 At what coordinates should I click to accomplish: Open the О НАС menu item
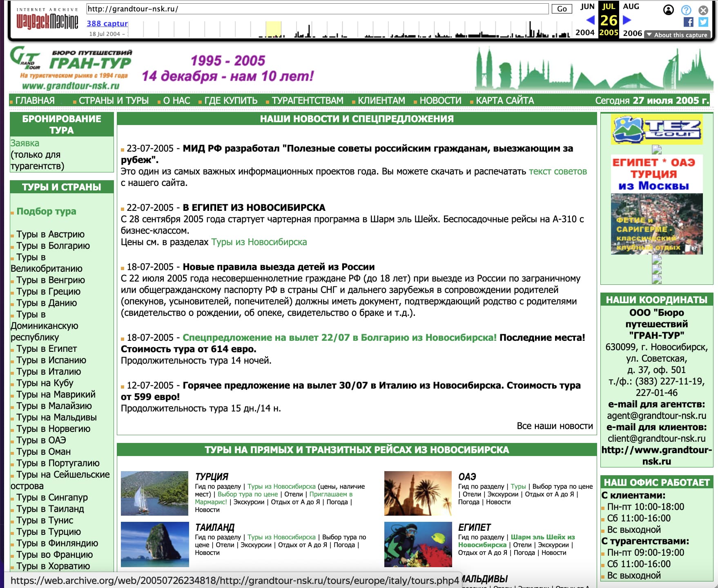pos(176,100)
